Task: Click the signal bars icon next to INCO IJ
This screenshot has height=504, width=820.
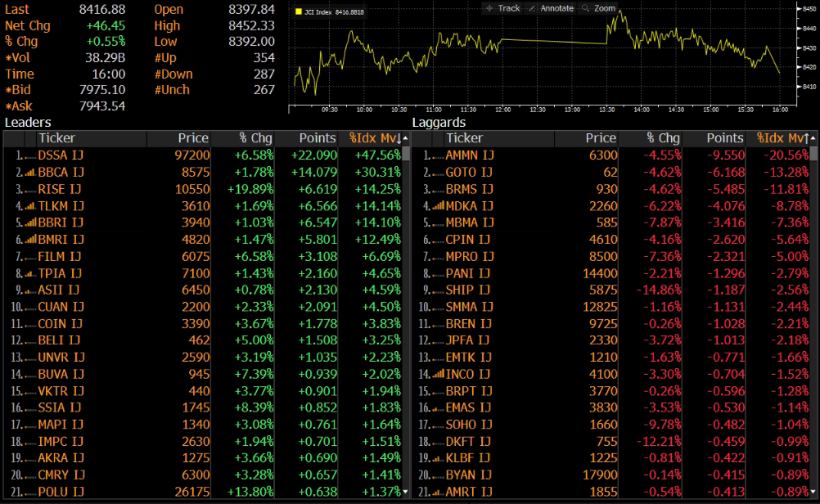Action: pyautogui.click(x=437, y=374)
